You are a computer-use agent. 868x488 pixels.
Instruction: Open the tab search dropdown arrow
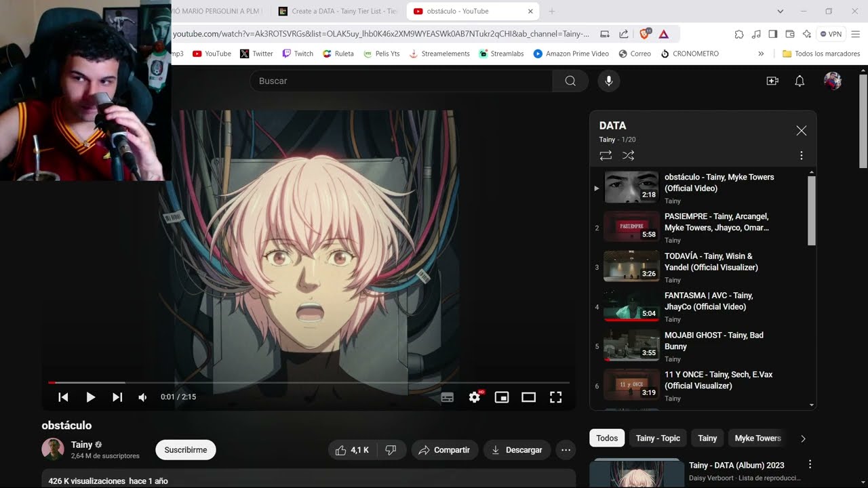click(x=780, y=11)
